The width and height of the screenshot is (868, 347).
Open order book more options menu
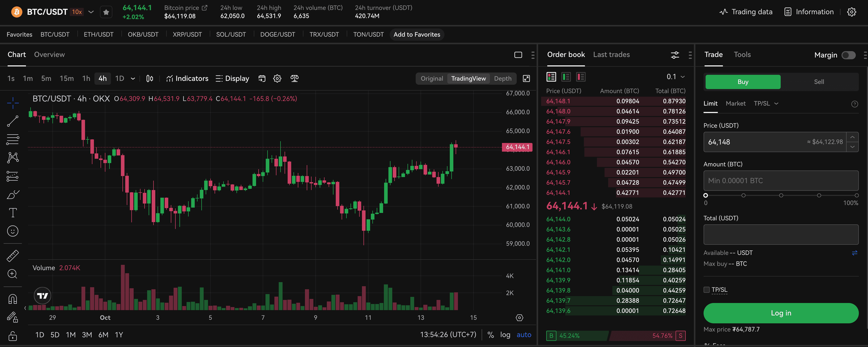[x=690, y=55]
